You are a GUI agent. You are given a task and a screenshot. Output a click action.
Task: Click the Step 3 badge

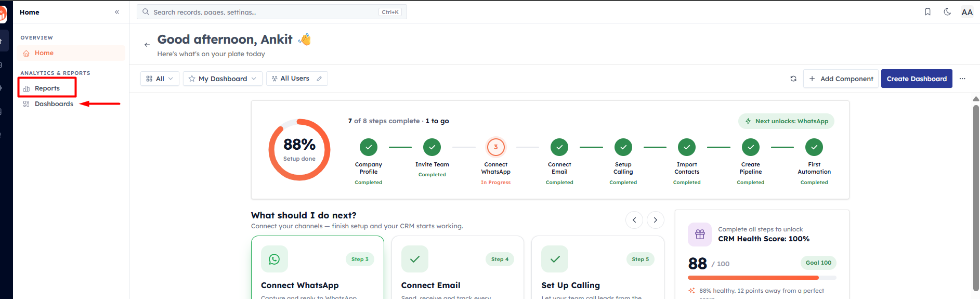(360, 259)
